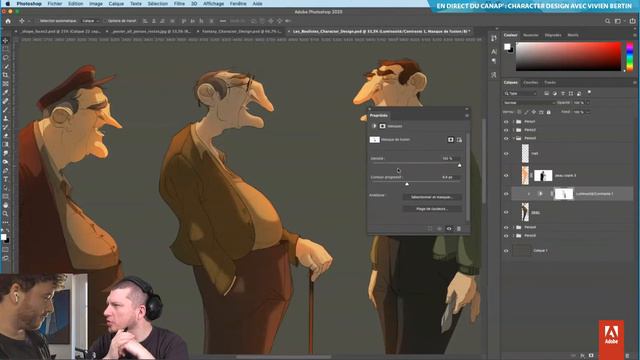This screenshot has width=640, height=360.
Task: Open the Filtre menu
Action: 179,4
